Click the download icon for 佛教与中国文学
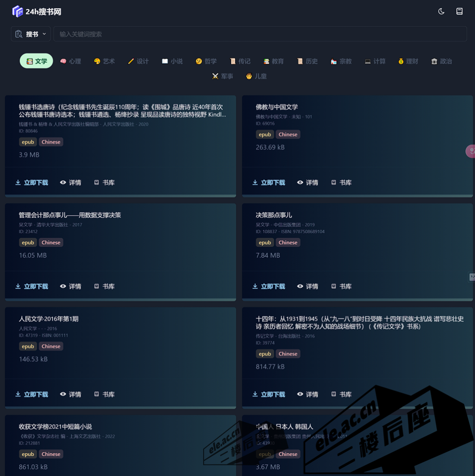Image resolution: width=475 pixels, height=476 pixels. [x=255, y=182]
